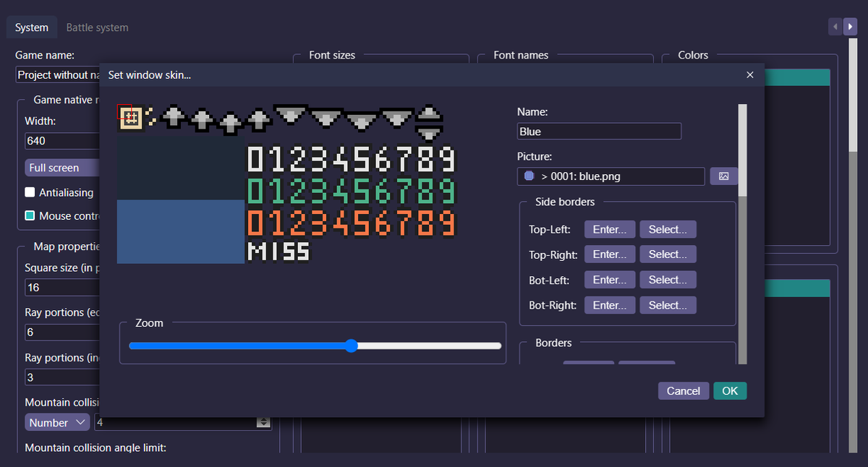The height and width of the screenshot is (467, 868).
Task: Click the dark background area of the skin image
Action: click(181, 168)
